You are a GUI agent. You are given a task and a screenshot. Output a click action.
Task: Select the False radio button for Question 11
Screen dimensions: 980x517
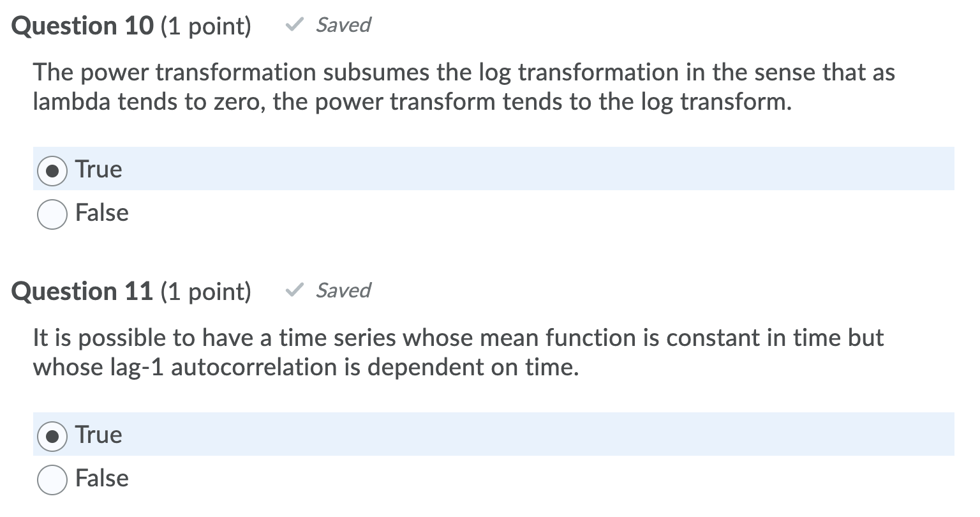[x=52, y=479]
